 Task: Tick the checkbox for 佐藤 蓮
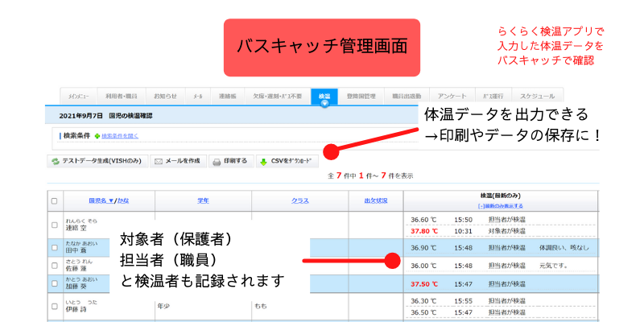coord(55,265)
